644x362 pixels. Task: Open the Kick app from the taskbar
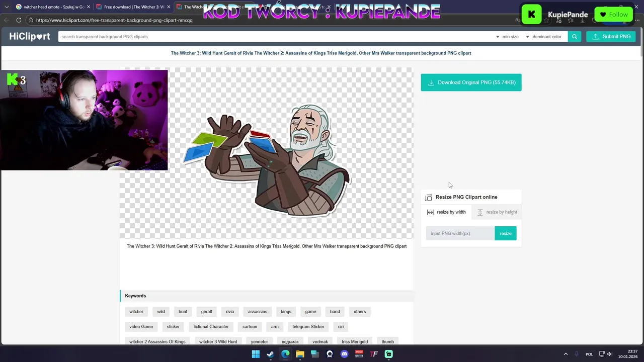[388, 354]
